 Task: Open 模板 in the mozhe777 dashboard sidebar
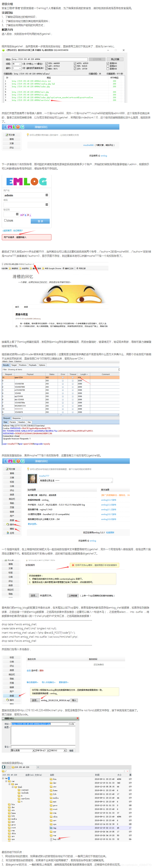pyautogui.click(x=12, y=529)
